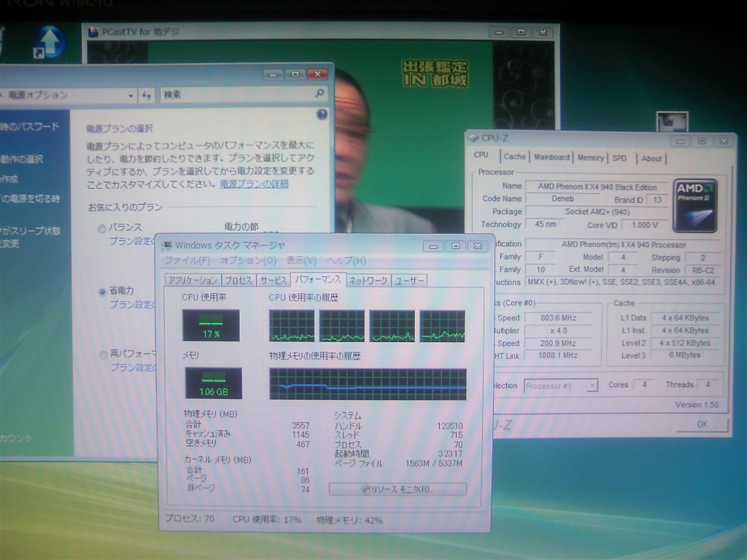747x560 pixels.
Task: Click the Technology value 45 nm
Action: click(545, 225)
